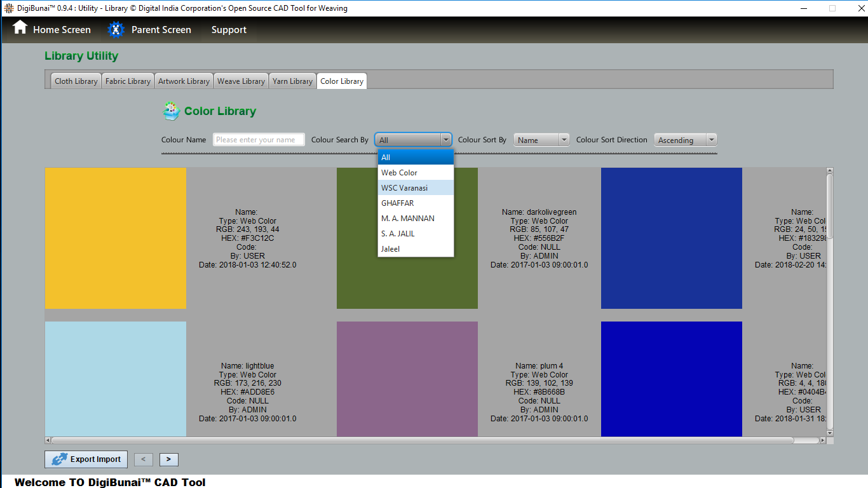Open the Colour Sort Direction dropdown
This screenshot has height=488, width=868.
[x=685, y=140]
